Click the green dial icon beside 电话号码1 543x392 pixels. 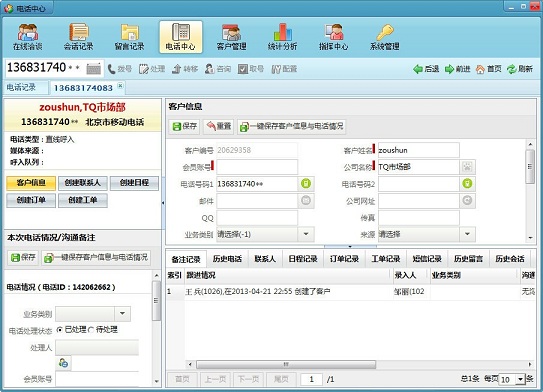[x=306, y=184]
